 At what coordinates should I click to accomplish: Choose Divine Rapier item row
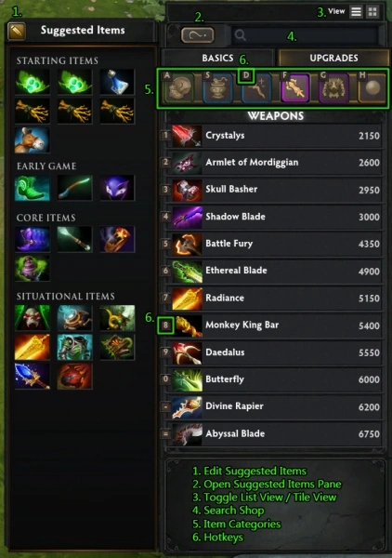tap(276, 406)
